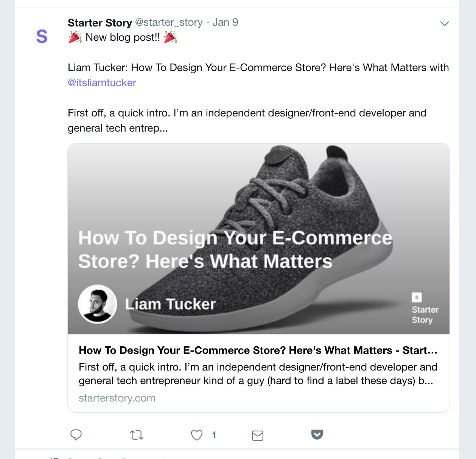Click the tweet body text about quick intro

(247, 121)
